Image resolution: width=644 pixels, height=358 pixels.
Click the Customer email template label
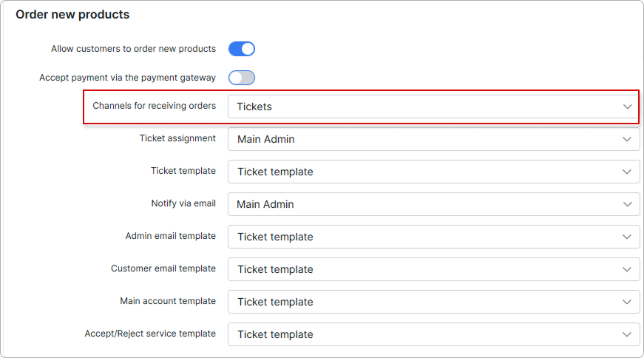pos(163,268)
